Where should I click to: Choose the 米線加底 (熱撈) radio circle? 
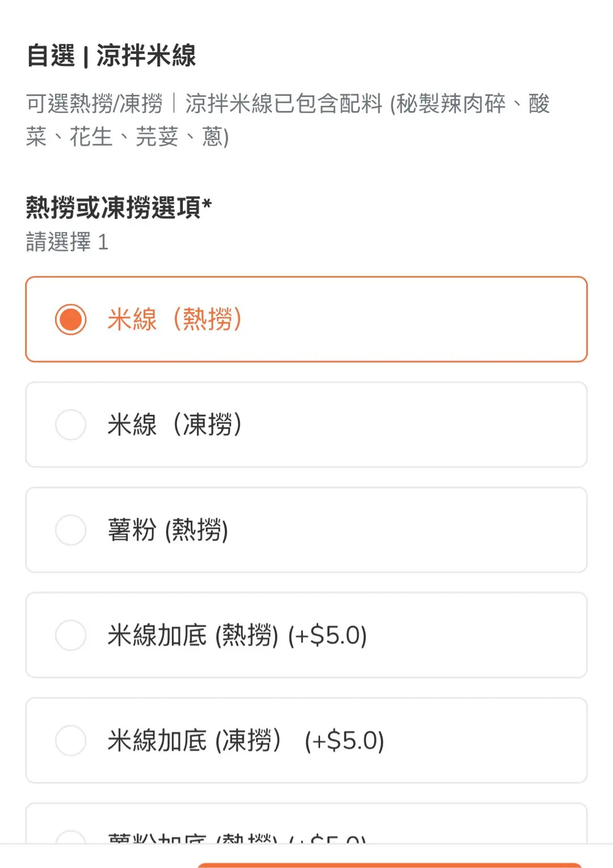tap(71, 635)
